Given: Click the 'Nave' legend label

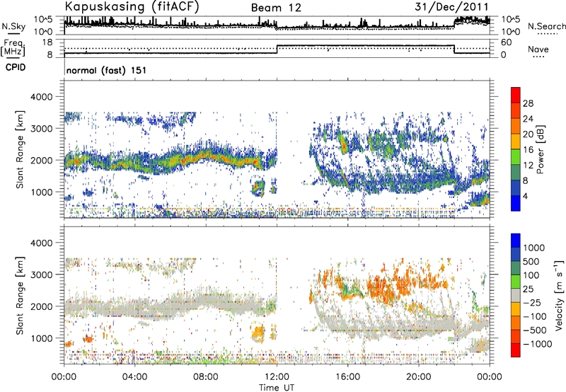Looking at the screenshot, I should pos(538,49).
